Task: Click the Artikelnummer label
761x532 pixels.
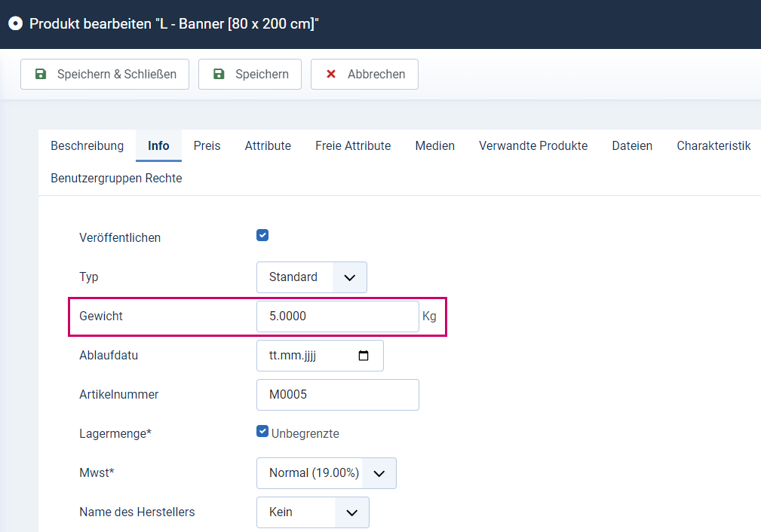Action: coord(119,394)
